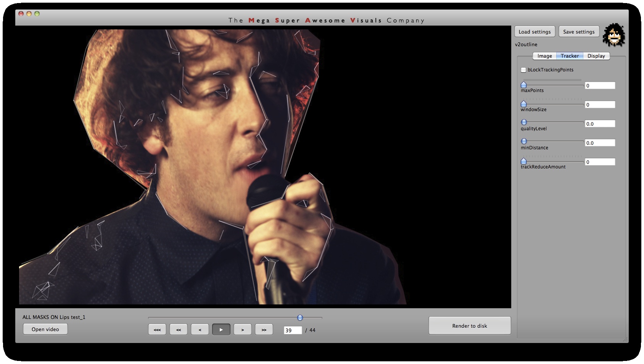644x364 pixels.
Task: Click the maxPoints value field
Action: [600, 86]
